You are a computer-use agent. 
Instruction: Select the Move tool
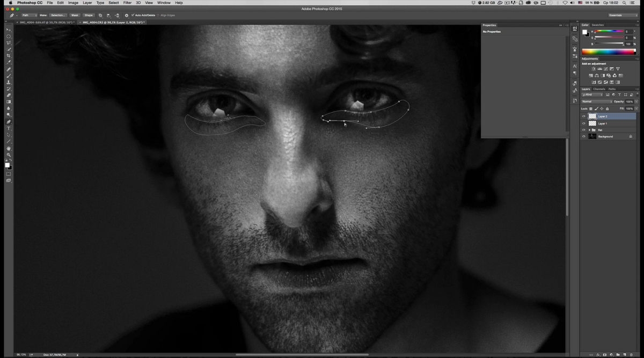(x=9, y=29)
